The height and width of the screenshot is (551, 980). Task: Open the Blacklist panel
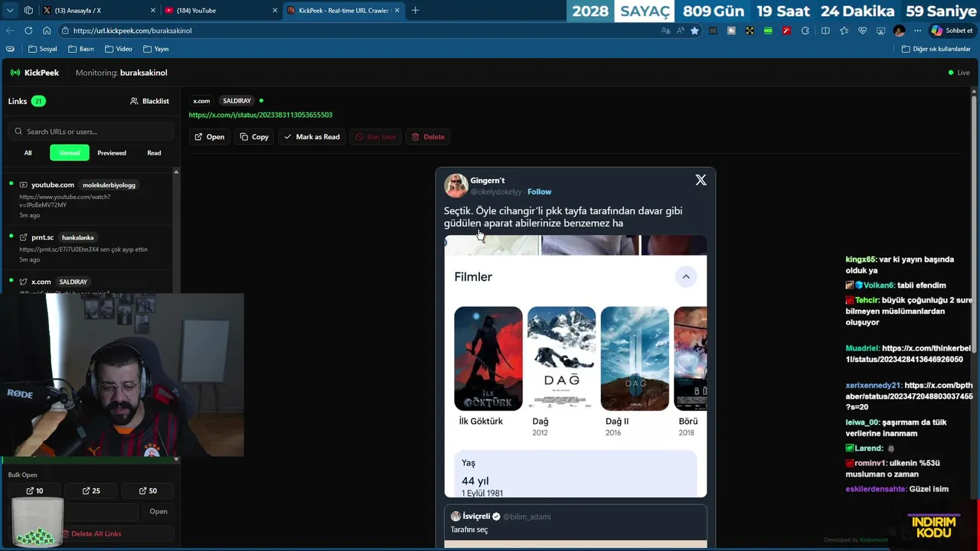[x=149, y=101]
